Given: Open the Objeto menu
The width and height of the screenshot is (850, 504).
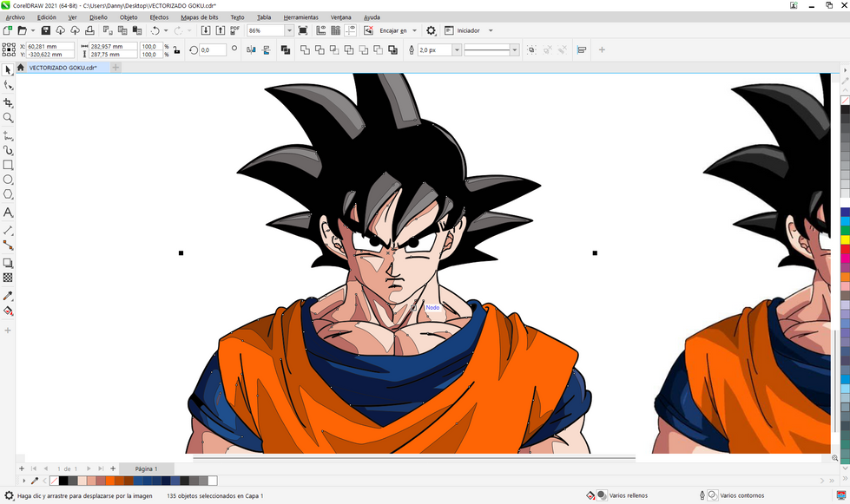Looking at the screenshot, I should 128,17.
